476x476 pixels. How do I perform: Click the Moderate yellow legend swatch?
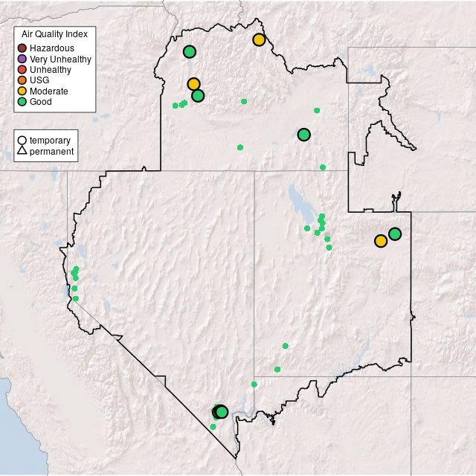(x=22, y=91)
